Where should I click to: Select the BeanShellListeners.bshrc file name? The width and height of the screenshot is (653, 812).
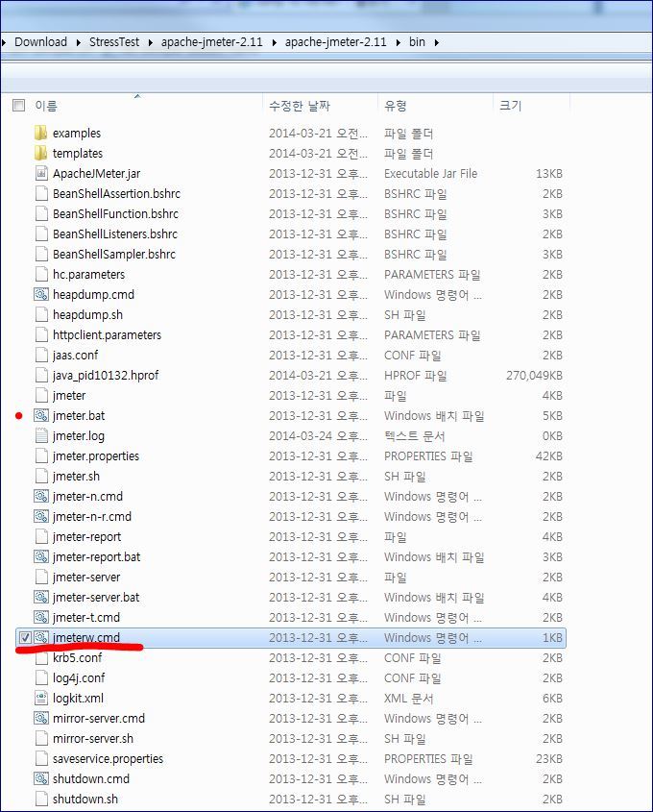pos(115,234)
